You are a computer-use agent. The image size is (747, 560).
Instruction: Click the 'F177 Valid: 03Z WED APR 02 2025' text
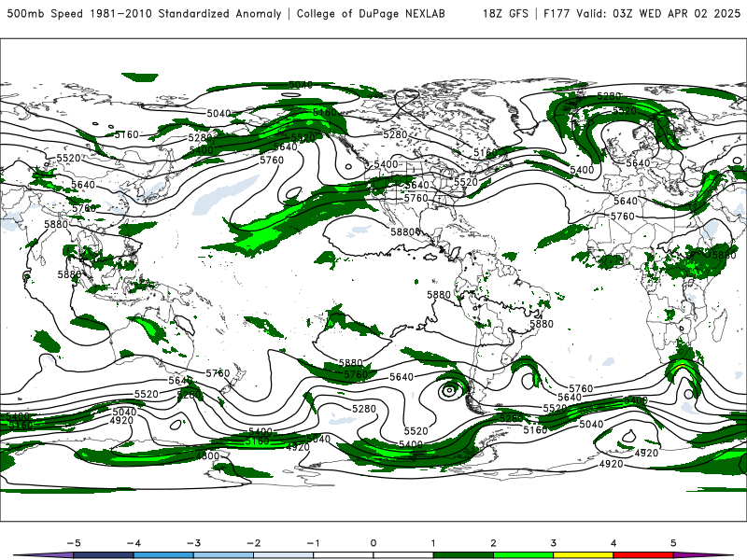(641, 13)
